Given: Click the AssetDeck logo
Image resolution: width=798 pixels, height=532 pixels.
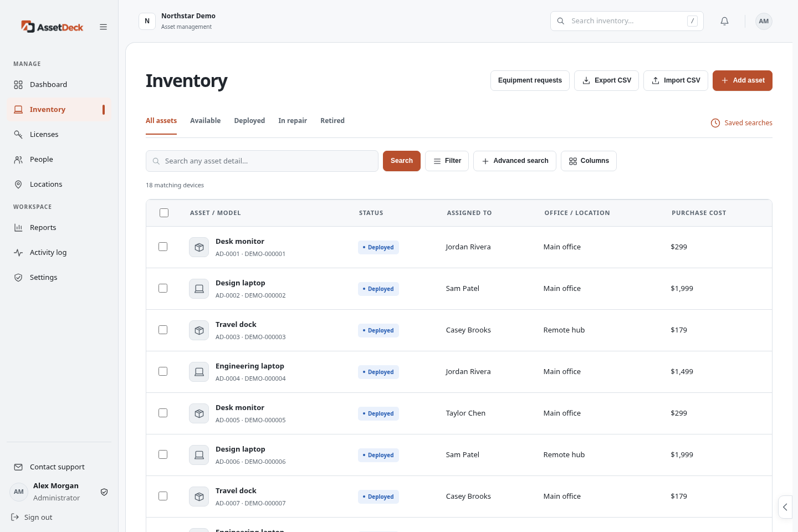Looking at the screenshot, I should [x=52, y=27].
